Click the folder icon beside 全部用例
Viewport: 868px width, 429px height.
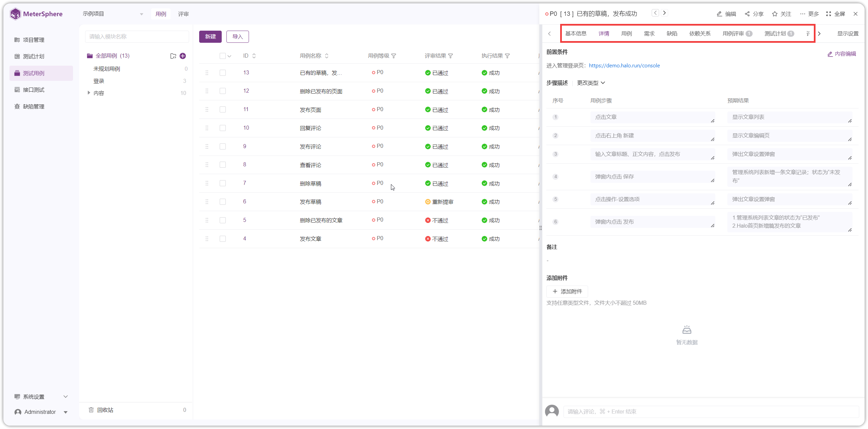pyautogui.click(x=173, y=56)
